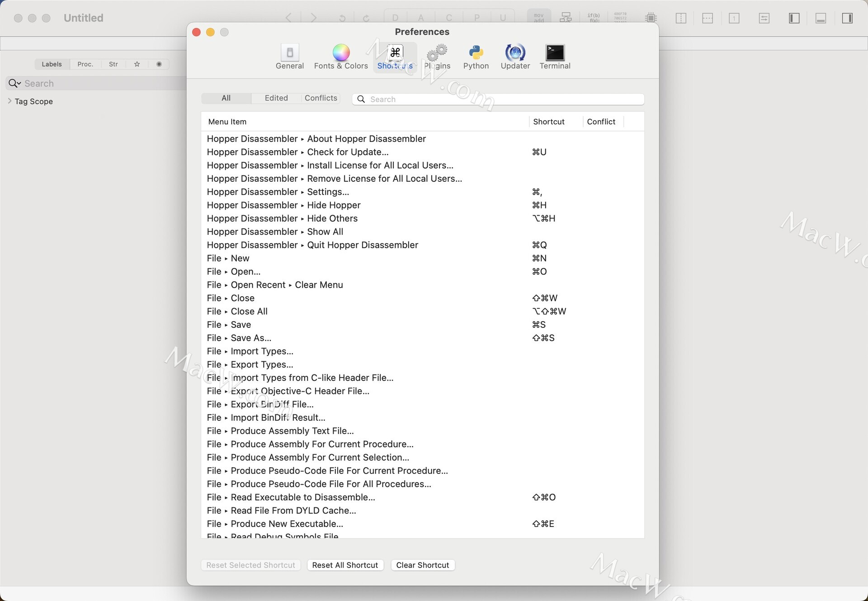Select 'Produce New Executable…' row

pyautogui.click(x=423, y=524)
